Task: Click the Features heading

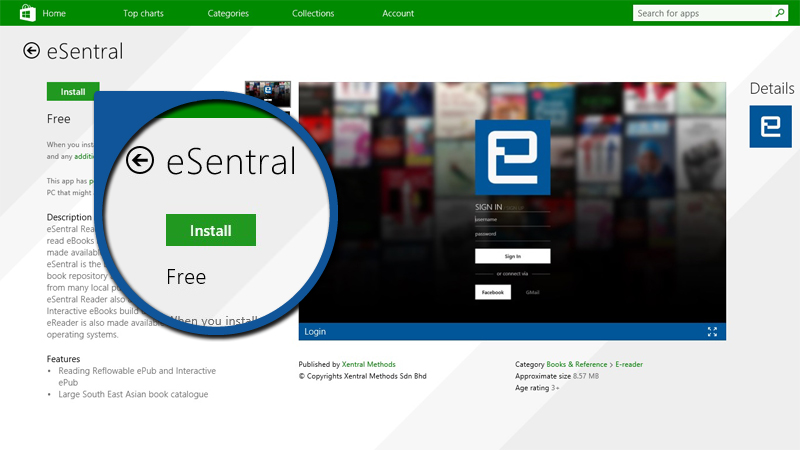Action: coord(63,359)
